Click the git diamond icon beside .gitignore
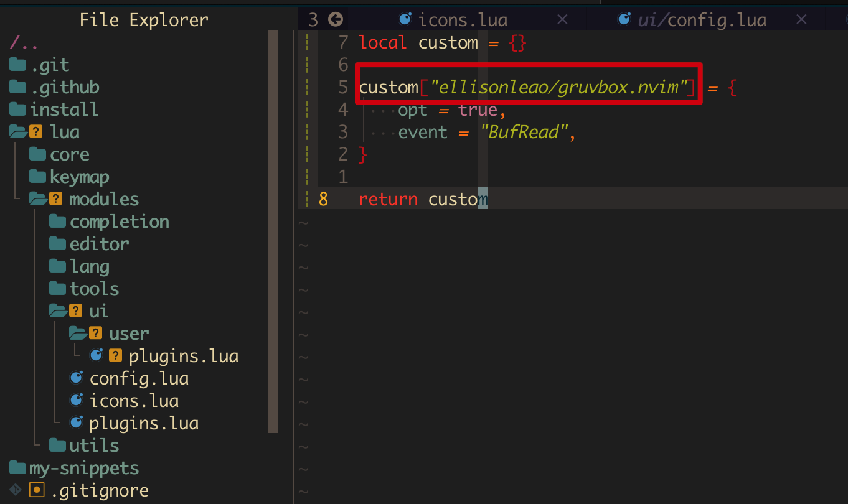The image size is (848, 504). tap(16, 490)
